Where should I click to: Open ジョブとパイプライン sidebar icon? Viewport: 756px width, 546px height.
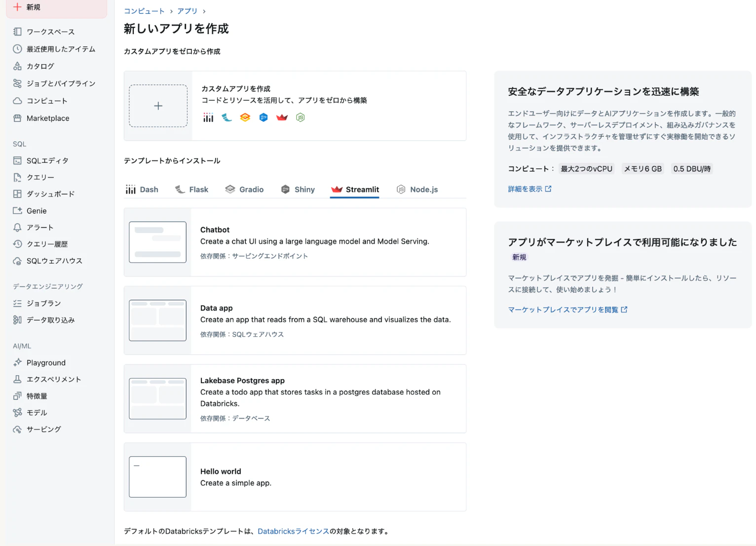pos(17,83)
